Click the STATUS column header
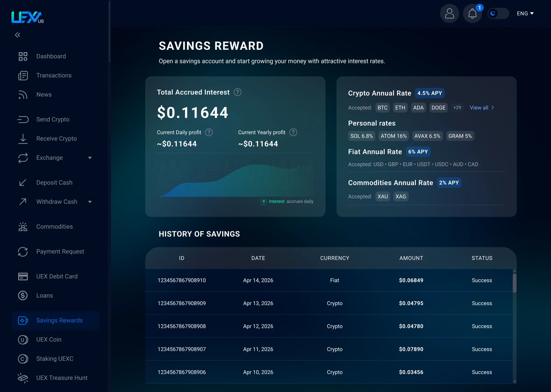 482,258
